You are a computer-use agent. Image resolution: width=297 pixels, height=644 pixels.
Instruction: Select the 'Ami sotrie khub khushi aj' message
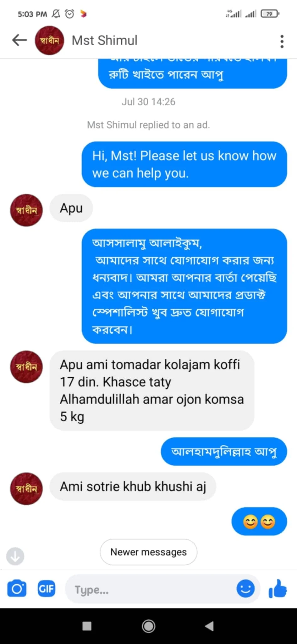tap(133, 486)
